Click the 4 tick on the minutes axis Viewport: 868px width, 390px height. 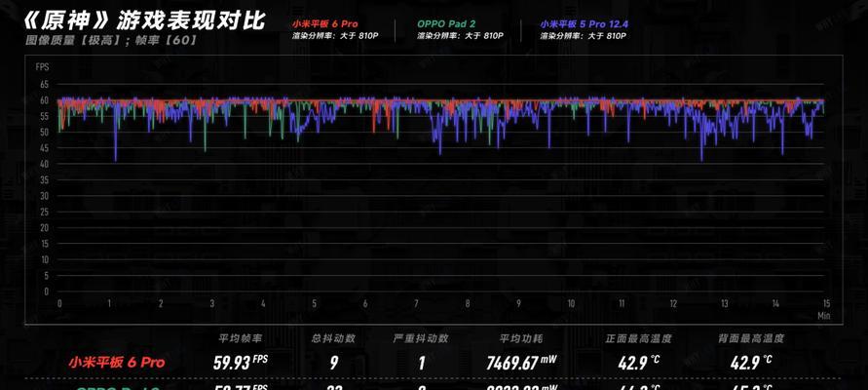263,303
